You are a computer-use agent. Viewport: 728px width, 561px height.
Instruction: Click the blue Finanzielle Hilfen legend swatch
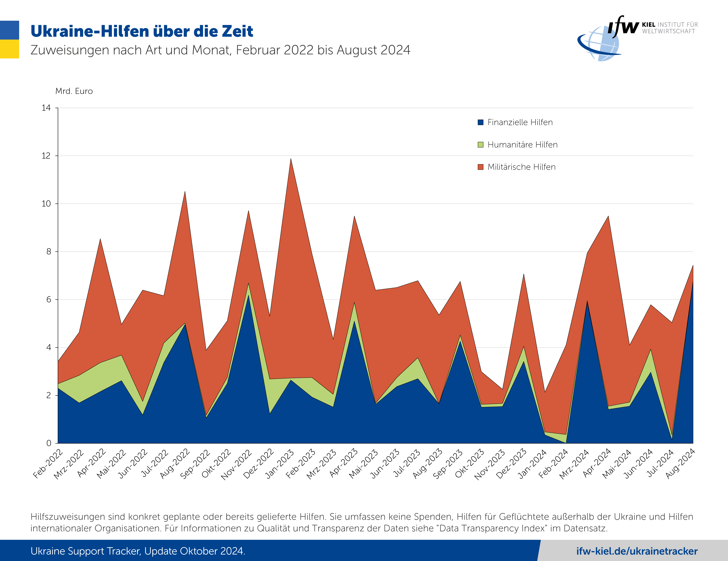point(480,122)
